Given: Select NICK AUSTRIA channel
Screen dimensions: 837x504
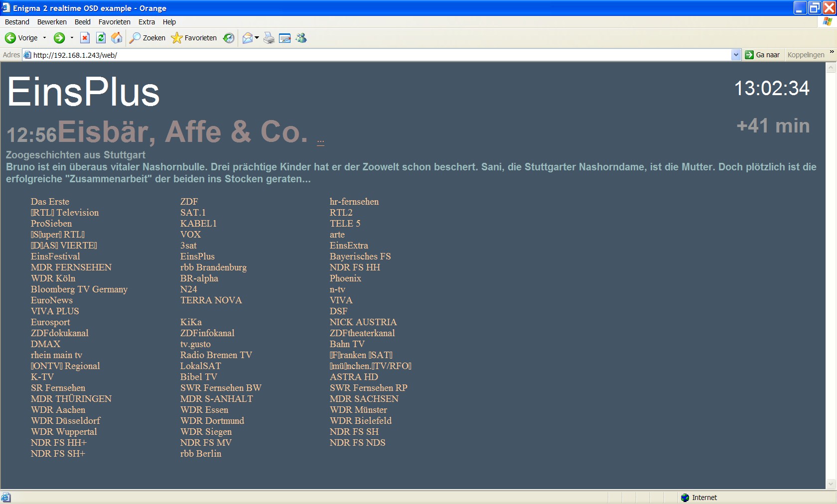Looking at the screenshot, I should 363,322.
